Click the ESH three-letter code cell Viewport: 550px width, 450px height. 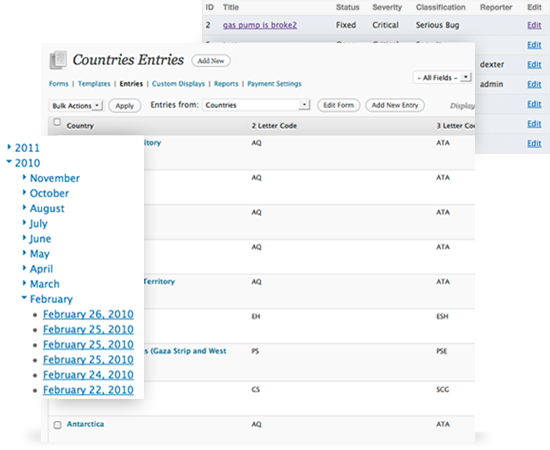(x=442, y=316)
